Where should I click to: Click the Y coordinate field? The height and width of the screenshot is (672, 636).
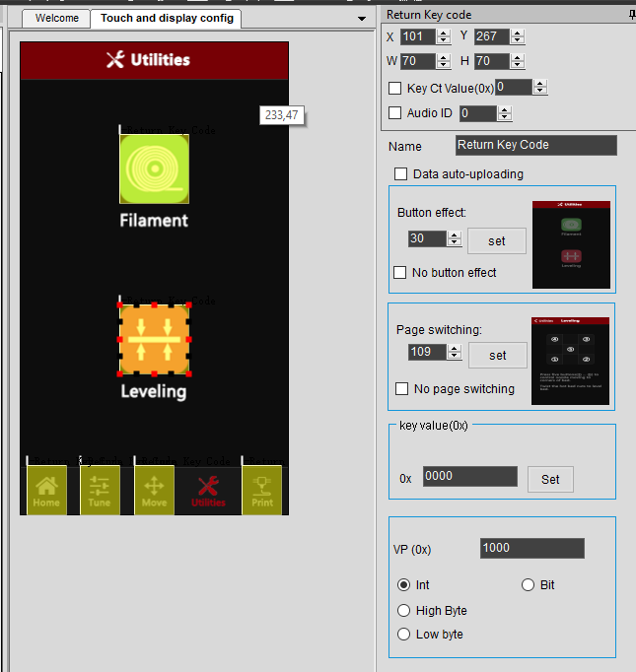pyautogui.click(x=492, y=36)
